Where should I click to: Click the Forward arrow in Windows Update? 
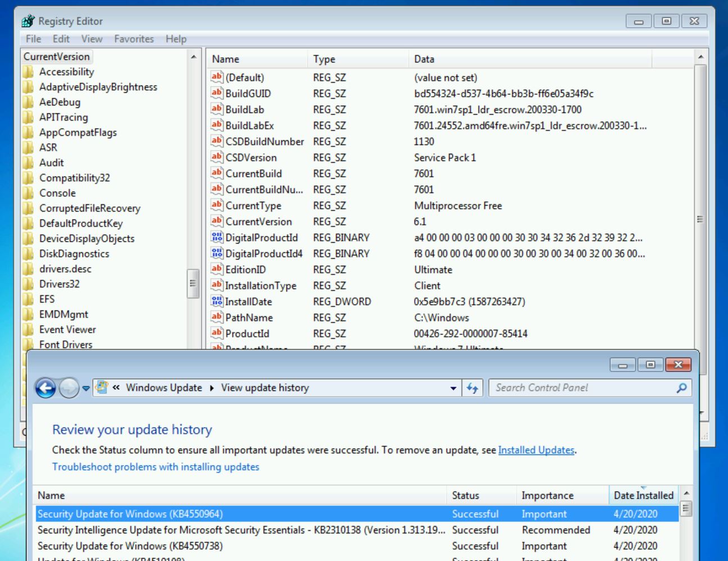69,387
